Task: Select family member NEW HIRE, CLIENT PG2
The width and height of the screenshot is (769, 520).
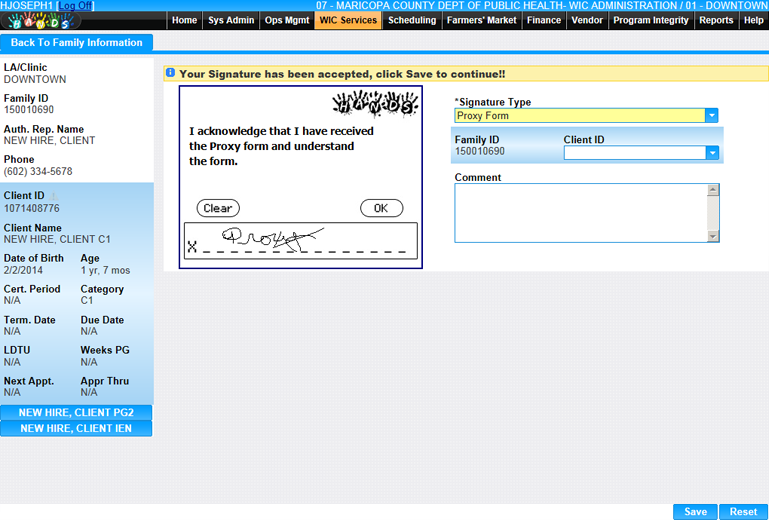Action: pos(76,413)
